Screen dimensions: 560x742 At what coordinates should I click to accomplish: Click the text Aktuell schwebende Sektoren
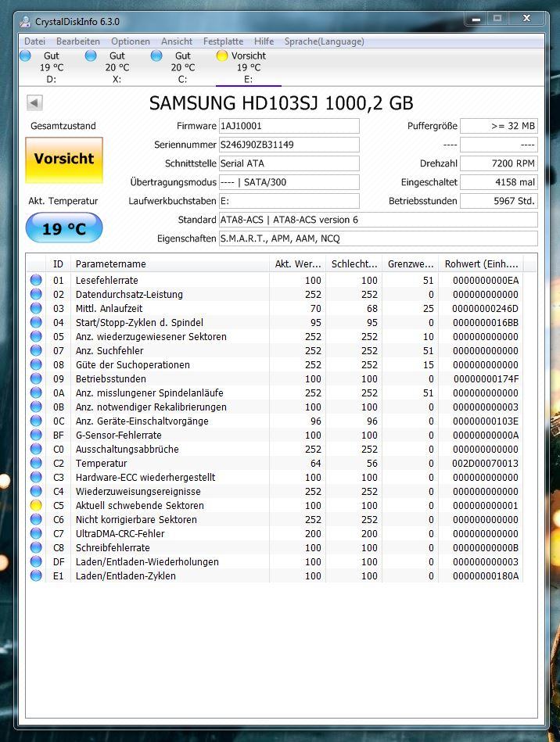tap(140, 505)
